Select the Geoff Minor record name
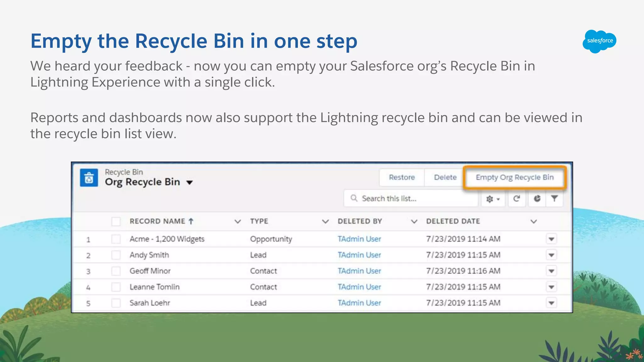The width and height of the screenshot is (644, 362). click(x=150, y=271)
